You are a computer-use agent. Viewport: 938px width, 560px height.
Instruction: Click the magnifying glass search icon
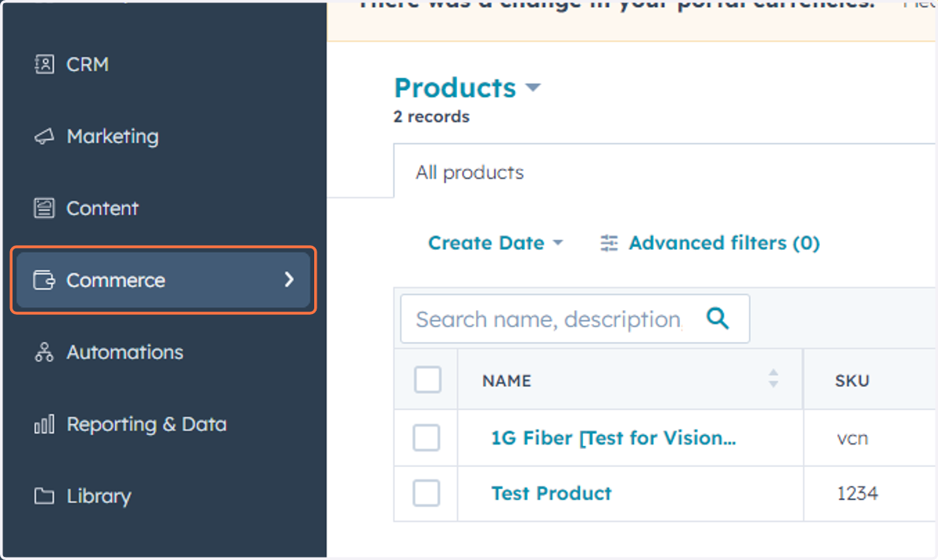tap(718, 318)
